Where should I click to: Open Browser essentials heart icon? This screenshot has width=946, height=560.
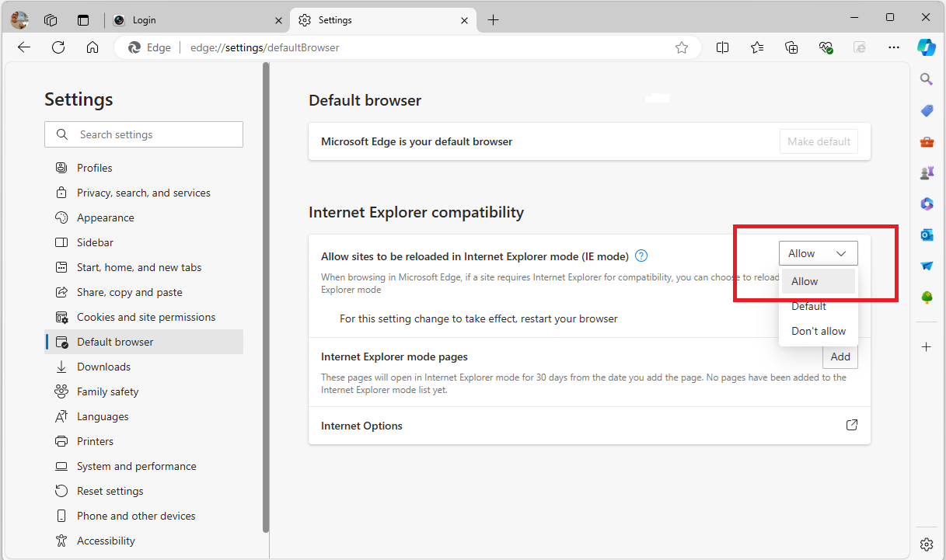coord(826,47)
